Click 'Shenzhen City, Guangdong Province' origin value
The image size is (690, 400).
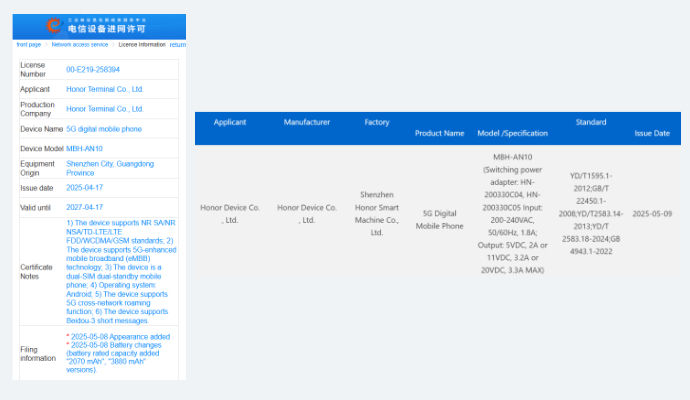(x=110, y=168)
